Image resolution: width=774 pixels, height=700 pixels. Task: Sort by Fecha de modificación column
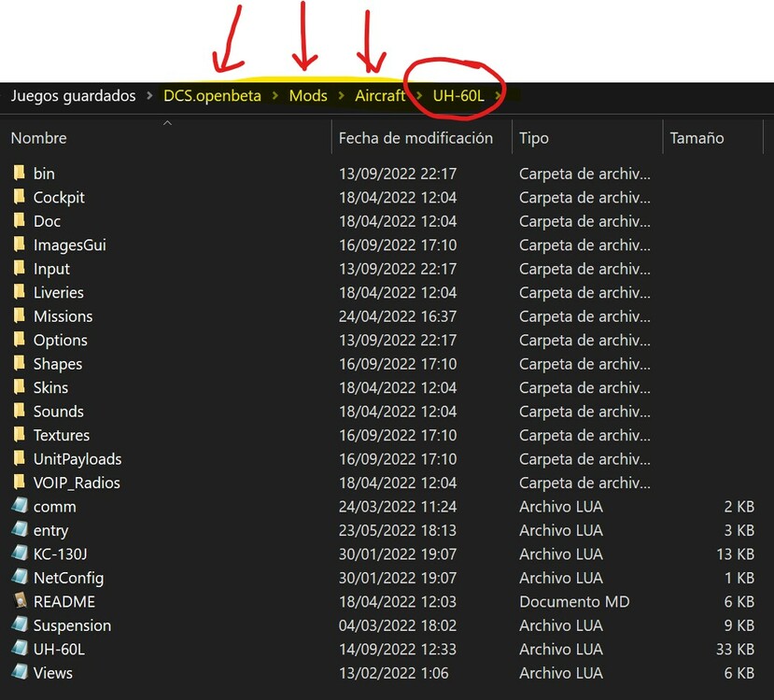415,137
